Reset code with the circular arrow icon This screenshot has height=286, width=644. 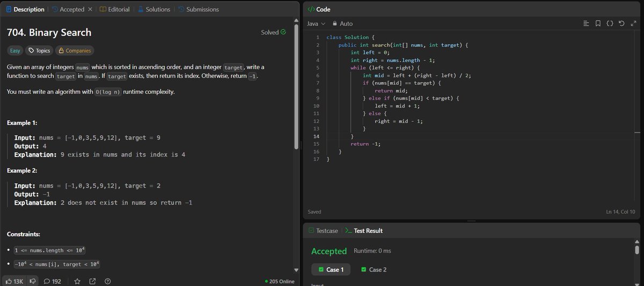621,24
